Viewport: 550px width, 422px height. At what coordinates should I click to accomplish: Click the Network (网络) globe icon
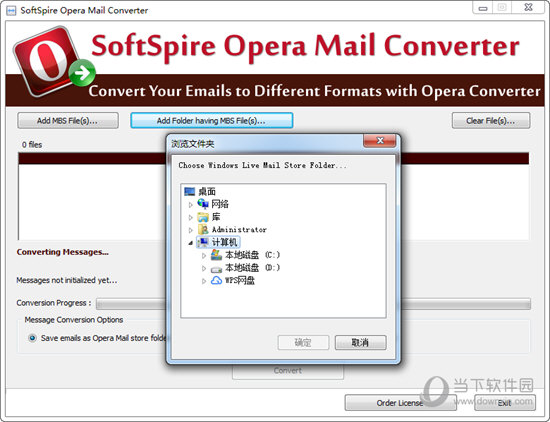(203, 204)
